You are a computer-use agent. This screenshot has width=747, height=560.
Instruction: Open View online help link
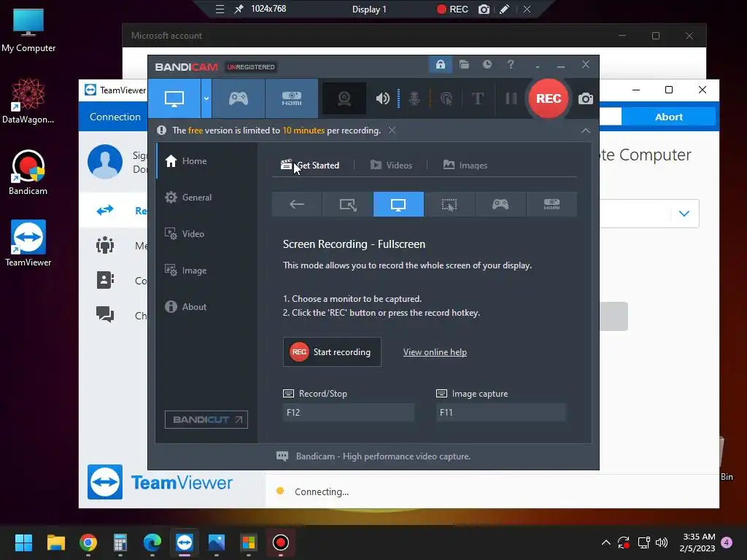[x=435, y=352]
